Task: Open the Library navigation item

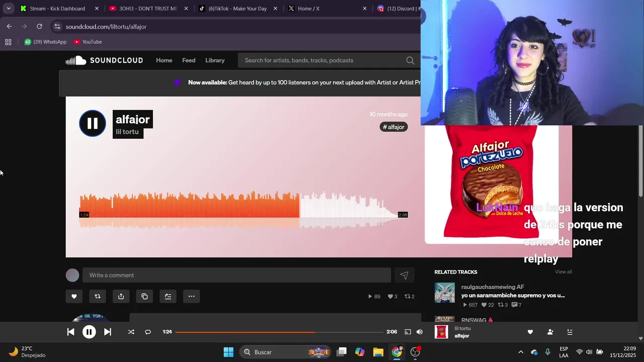Action: click(215, 60)
